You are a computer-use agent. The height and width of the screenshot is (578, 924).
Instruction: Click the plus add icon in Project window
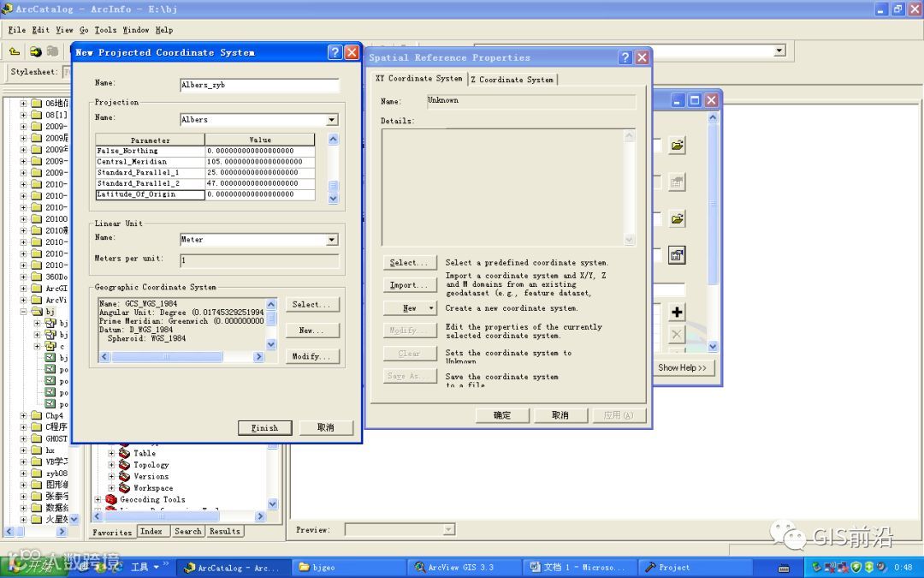pos(677,312)
